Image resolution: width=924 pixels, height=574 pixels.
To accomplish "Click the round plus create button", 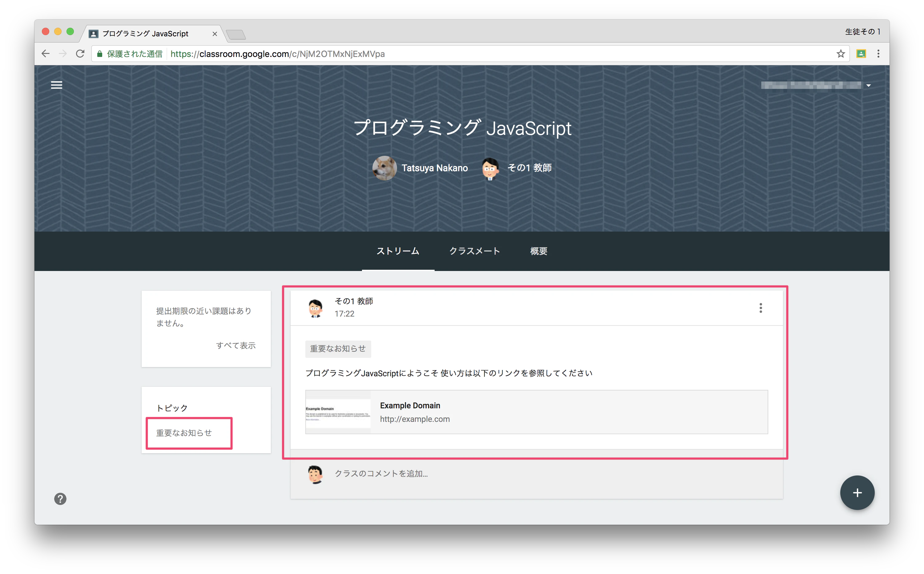I will click(857, 493).
